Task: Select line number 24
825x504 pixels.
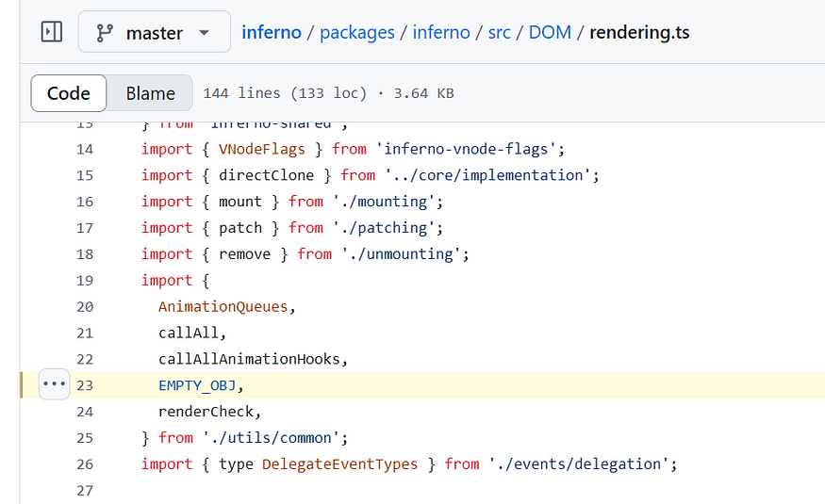Action: pyautogui.click(x=85, y=412)
